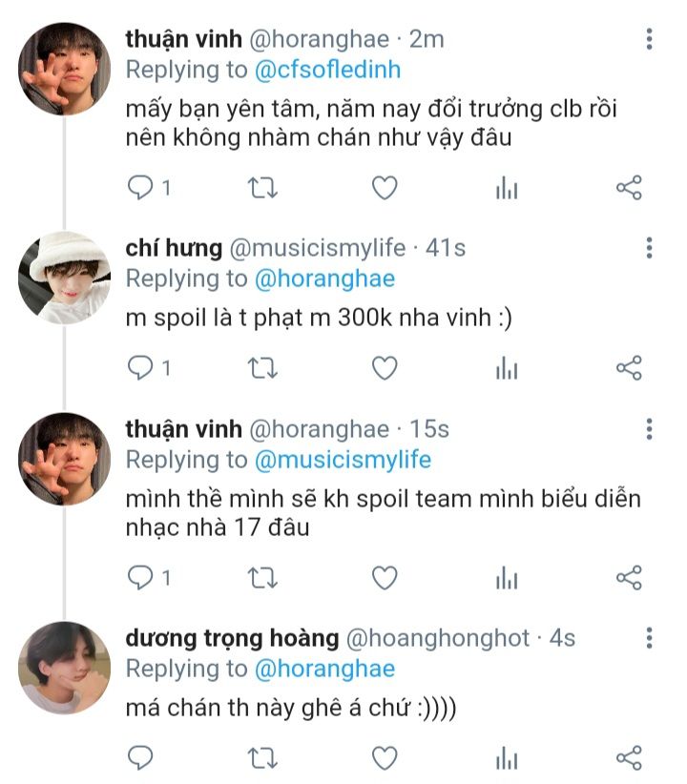Open more options on dương trọng hoàng's tweet

point(649,638)
